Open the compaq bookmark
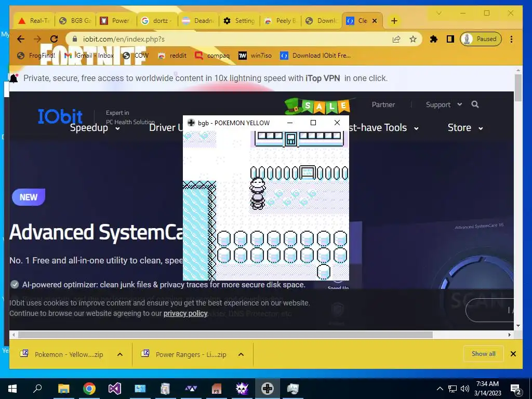This screenshot has height=399, width=532. (x=212, y=55)
